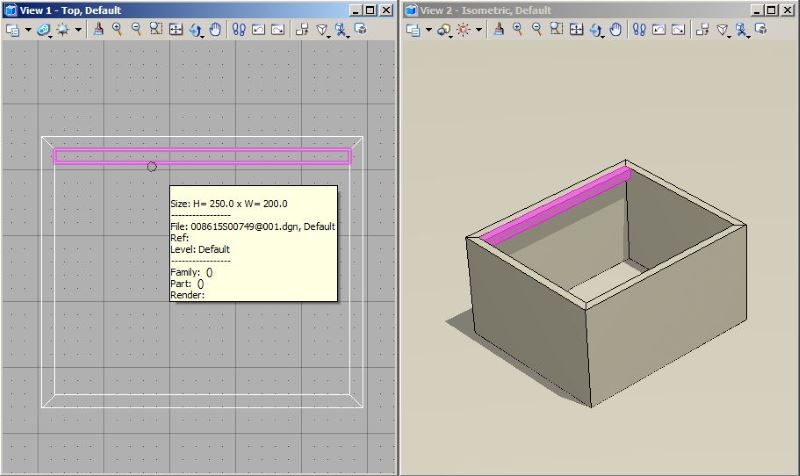The image size is (800, 476).
Task: Click View Next icon in View 2
Action: [677, 30]
